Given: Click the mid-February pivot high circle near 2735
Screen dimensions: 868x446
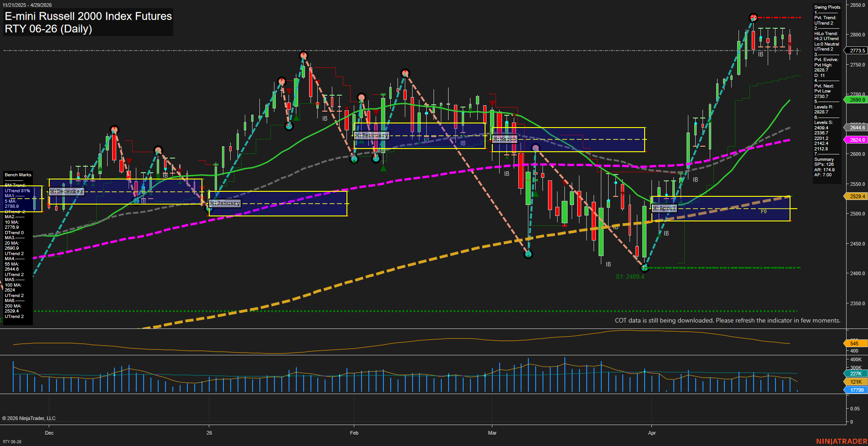Looking at the screenshot, I should click(405, 73).
